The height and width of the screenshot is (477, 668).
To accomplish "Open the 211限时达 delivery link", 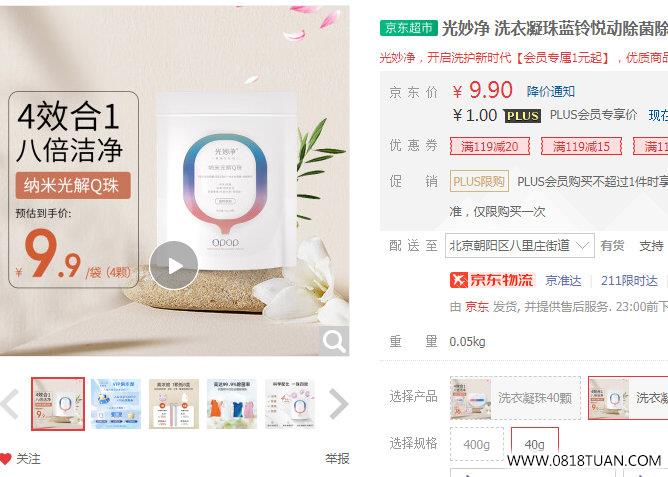I will point(629,281).
